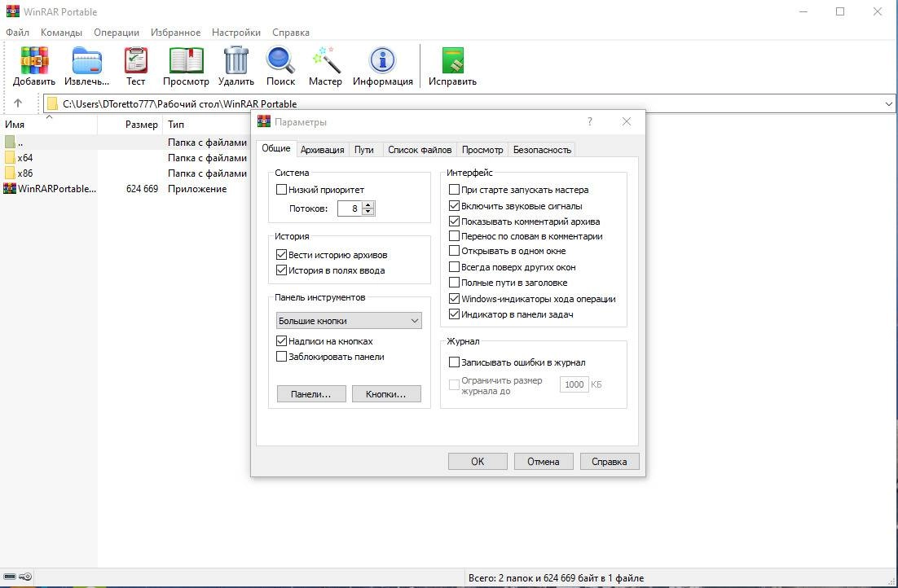Switch to the Архивация tab
Viewport: 898px width, 588px height.
[323, 149]
